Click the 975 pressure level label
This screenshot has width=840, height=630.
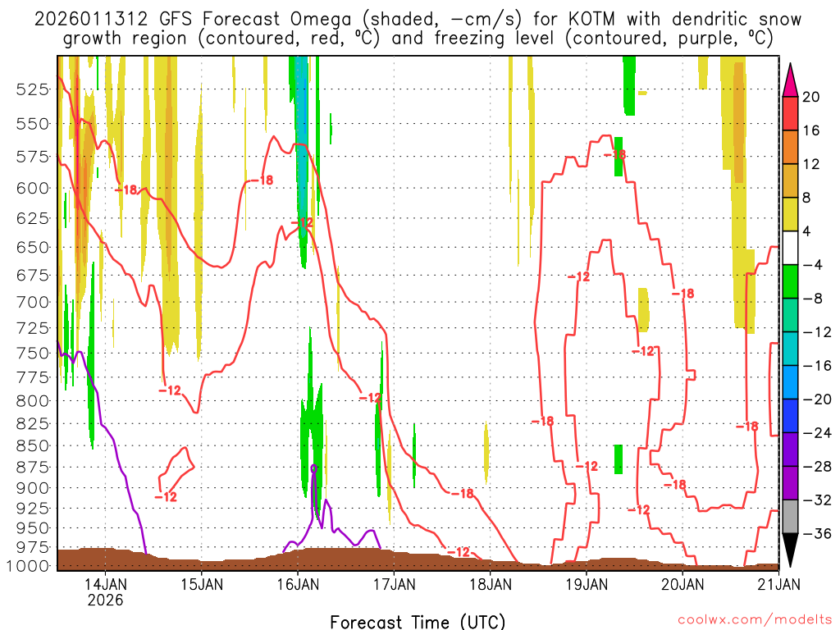33,547
